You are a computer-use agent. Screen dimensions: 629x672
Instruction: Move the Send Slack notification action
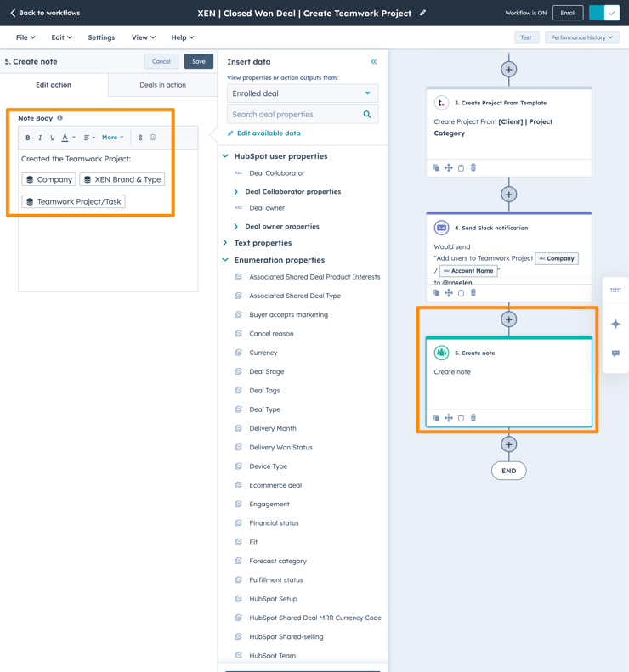pyautogui.click(x=449, y=293)
